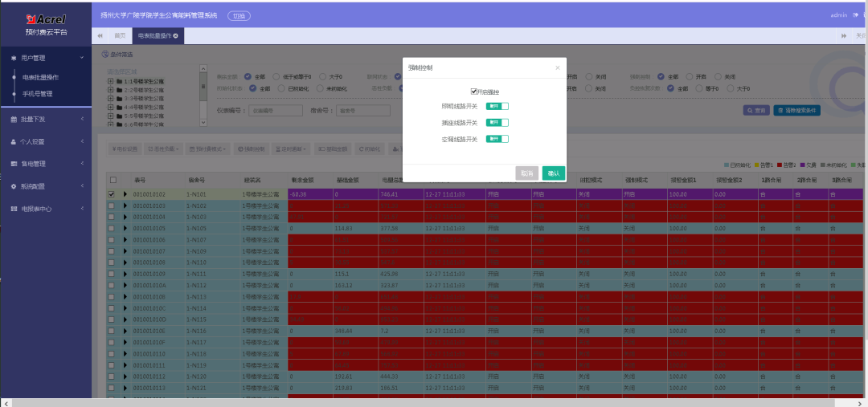
Task: Open the 定时清断 dropdown
Action: 292,149
